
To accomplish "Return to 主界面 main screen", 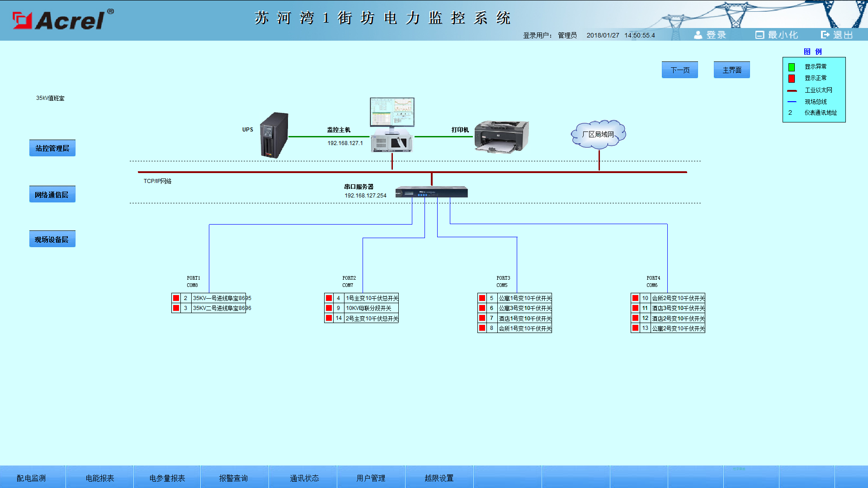I will click(x=732, y=70).
